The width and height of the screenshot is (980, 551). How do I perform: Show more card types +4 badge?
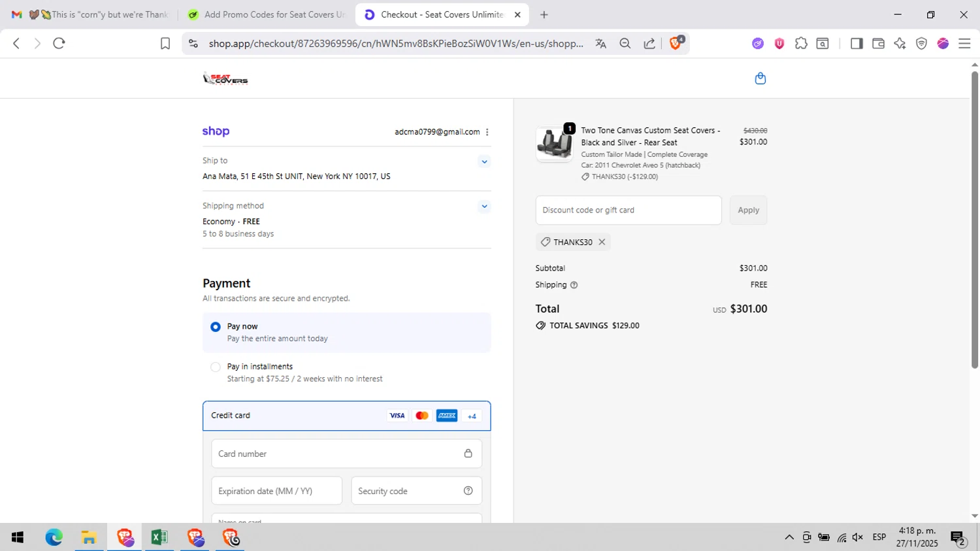[472, 416]
